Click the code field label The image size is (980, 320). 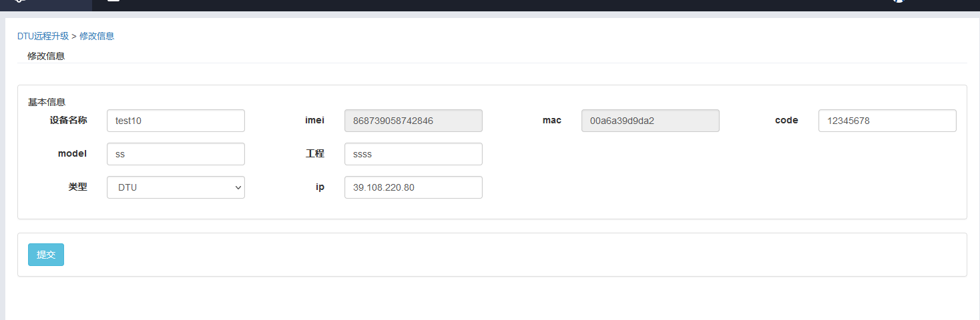click(x=786, y=121)
